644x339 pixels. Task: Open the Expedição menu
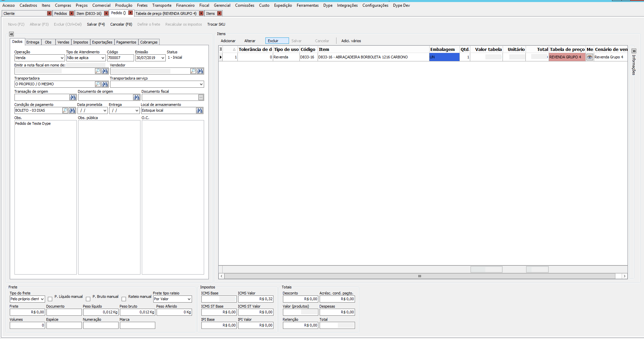(x=283, y=5)
